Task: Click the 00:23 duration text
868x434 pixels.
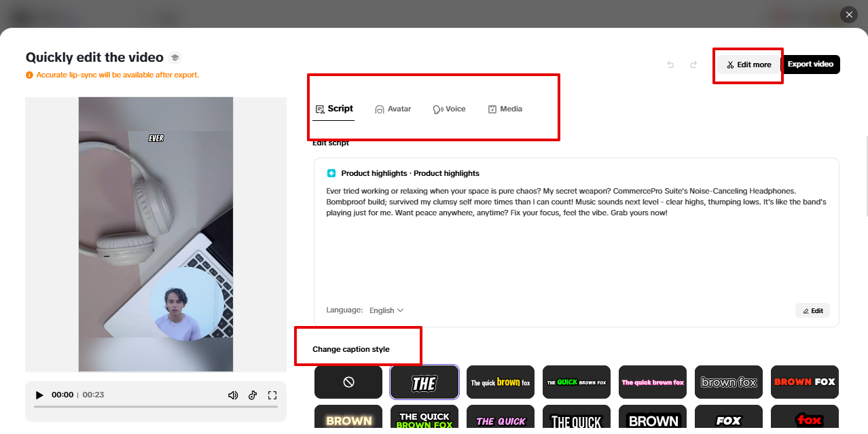Action: pos(93,395)
